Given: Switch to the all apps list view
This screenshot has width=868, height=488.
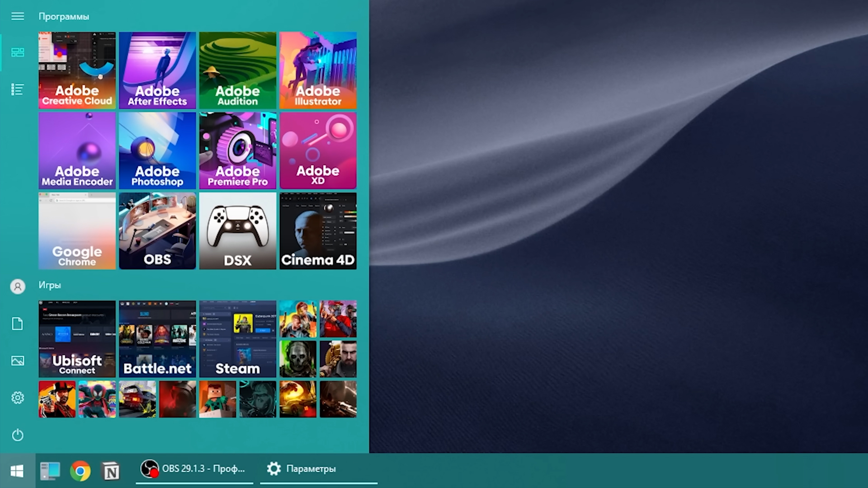Looking at the screenshot, I should [18, 89].
